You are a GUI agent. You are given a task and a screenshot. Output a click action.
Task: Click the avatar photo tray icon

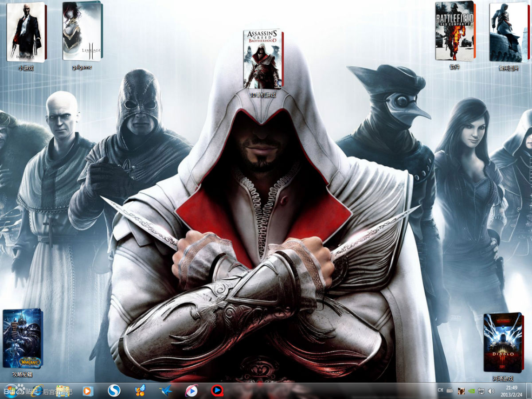pos(461,391)
